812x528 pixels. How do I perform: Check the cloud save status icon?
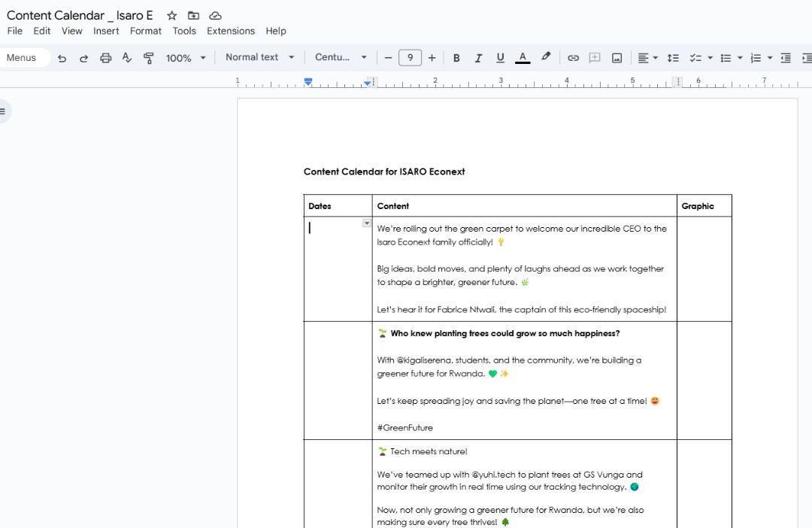coord(216,16)
